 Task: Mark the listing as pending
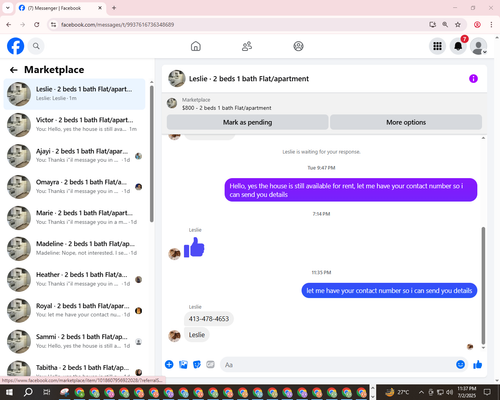click(247, 122)
